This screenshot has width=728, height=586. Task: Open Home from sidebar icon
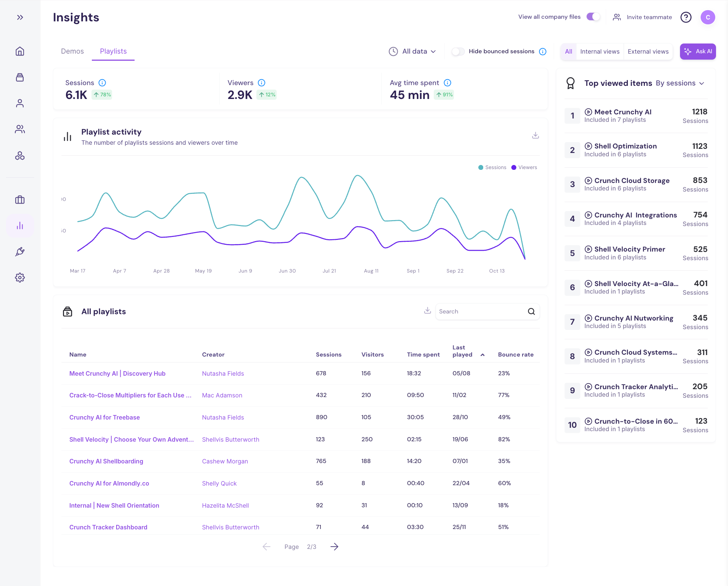tap(20, 51)
